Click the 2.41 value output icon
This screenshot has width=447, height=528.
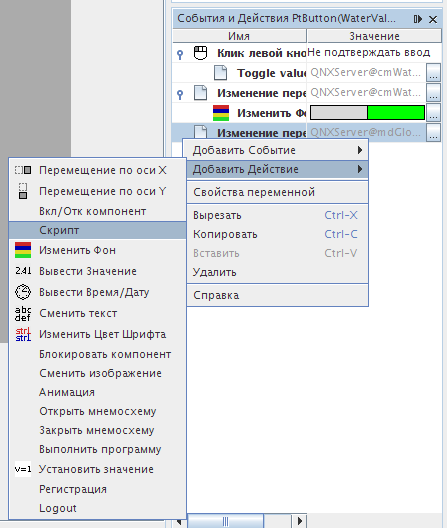coord(23,271)
